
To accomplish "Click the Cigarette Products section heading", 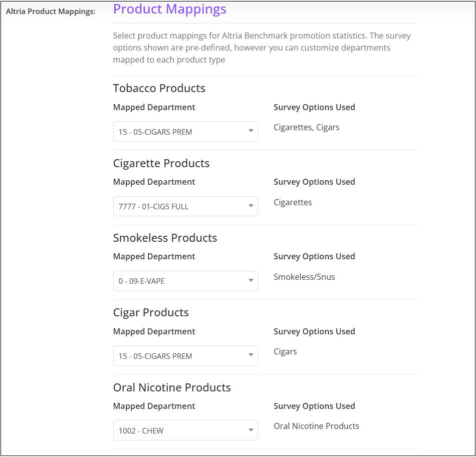I will [x=161, y=163].
